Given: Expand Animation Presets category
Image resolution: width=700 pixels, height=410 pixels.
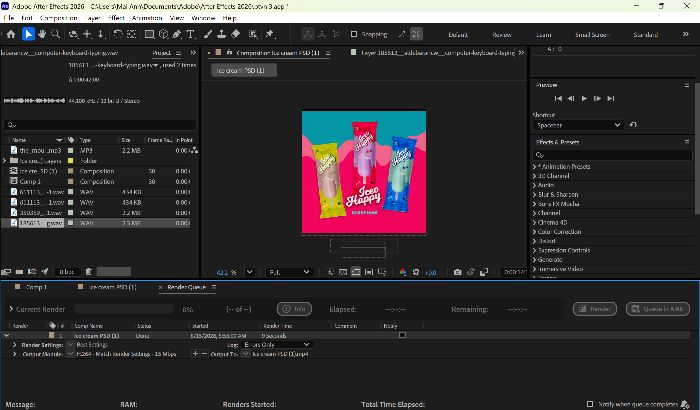Looking at the screenshot, I should 534,166.
